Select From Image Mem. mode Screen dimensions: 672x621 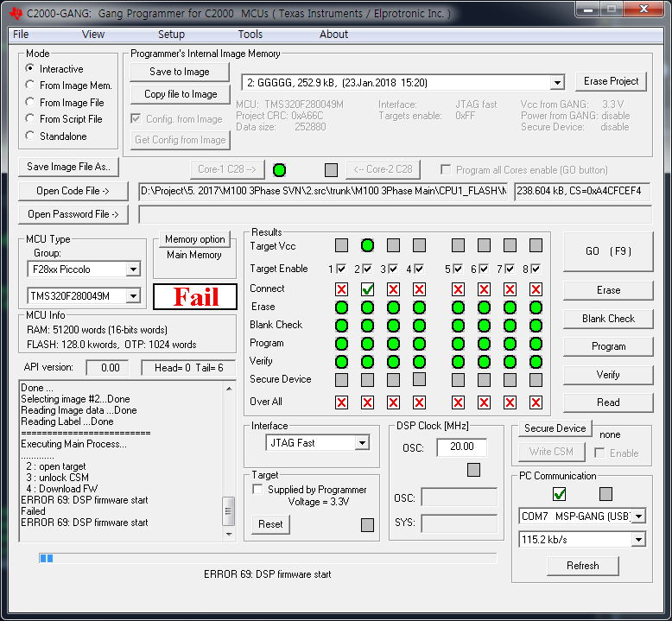click(x=29, y=85)
